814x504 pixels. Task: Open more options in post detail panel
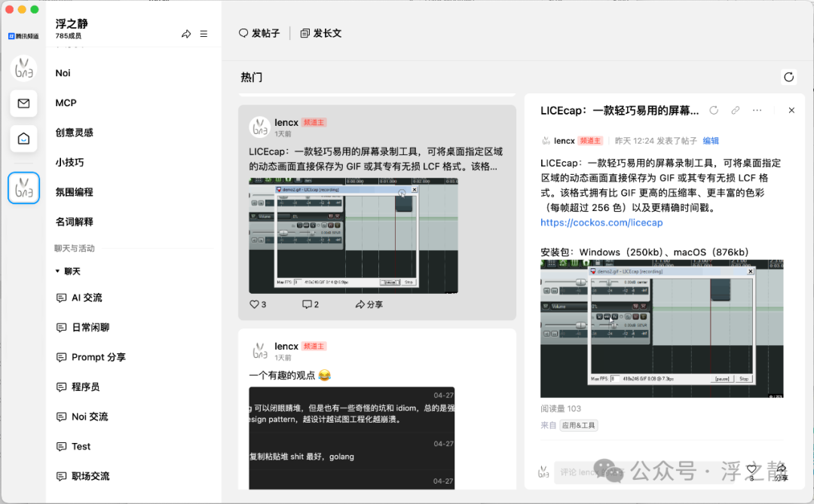pyautogui.click(x=757, y=110)
